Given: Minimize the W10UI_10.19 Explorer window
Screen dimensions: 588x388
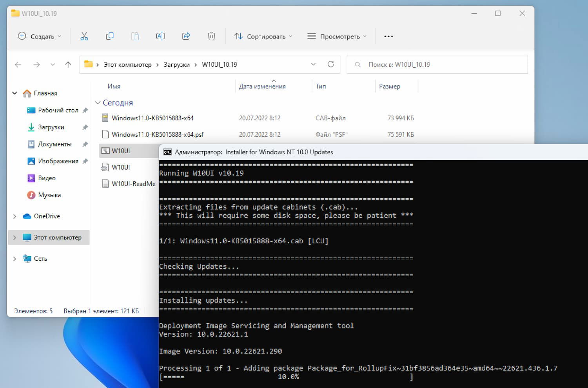Looking at the screenshot, I should [x=474, y=13].
